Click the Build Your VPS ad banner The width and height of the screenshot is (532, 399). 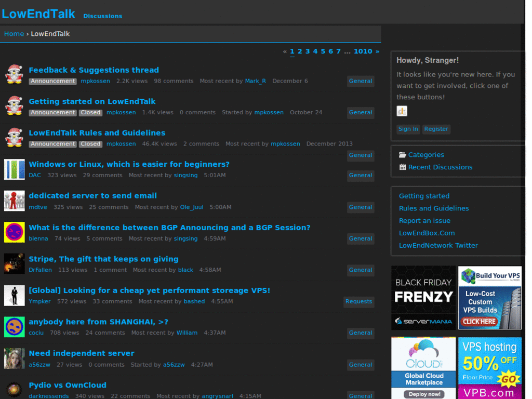tap(490, 298)
